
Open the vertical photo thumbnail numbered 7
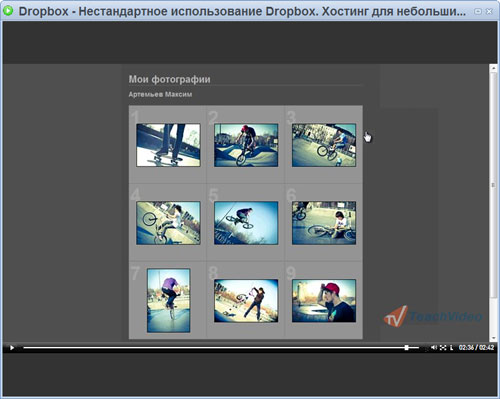169,300
